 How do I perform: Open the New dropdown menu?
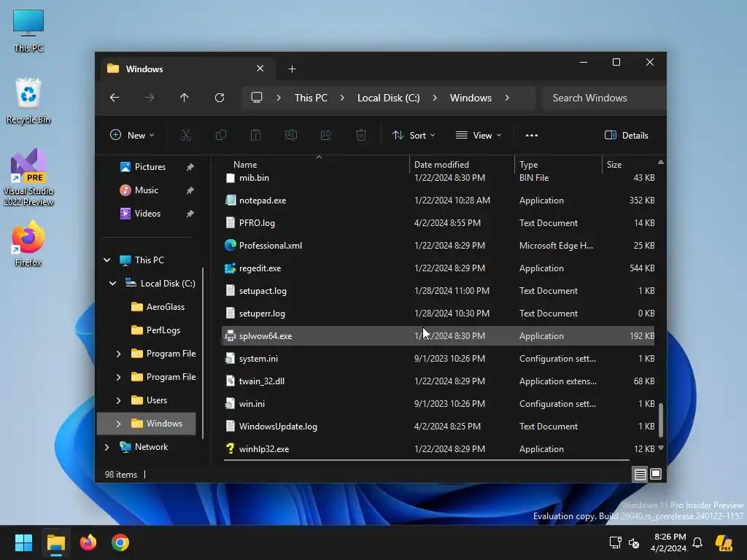tap(132, 135)
